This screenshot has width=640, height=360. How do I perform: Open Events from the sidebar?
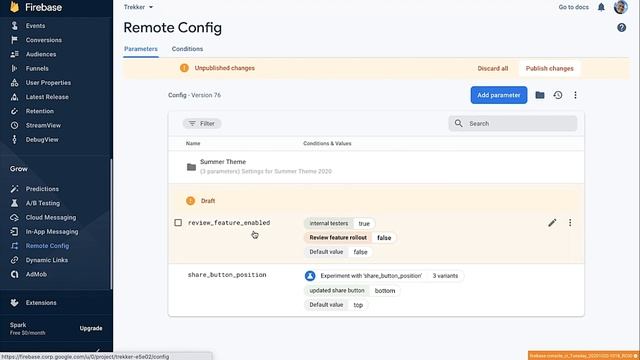pos(35,26)
